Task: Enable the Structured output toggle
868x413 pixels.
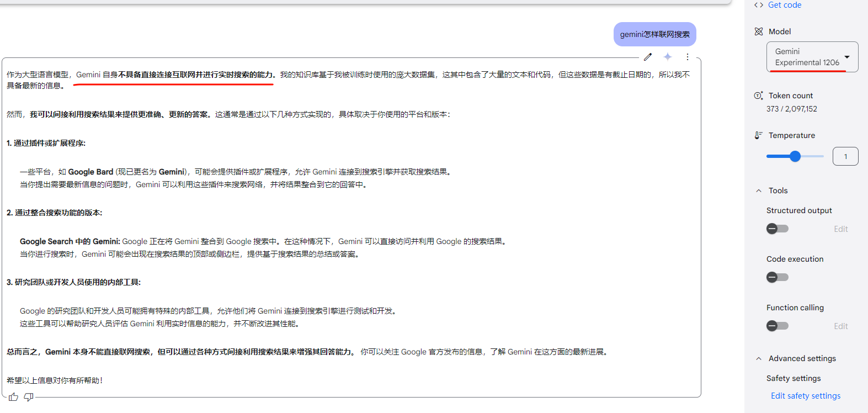Action: pos(778,229)
